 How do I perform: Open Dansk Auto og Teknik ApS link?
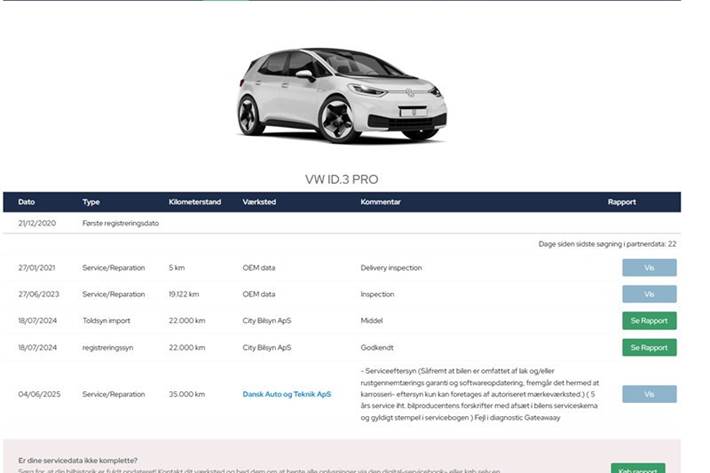pyautogui.click(x=287, y=394)
